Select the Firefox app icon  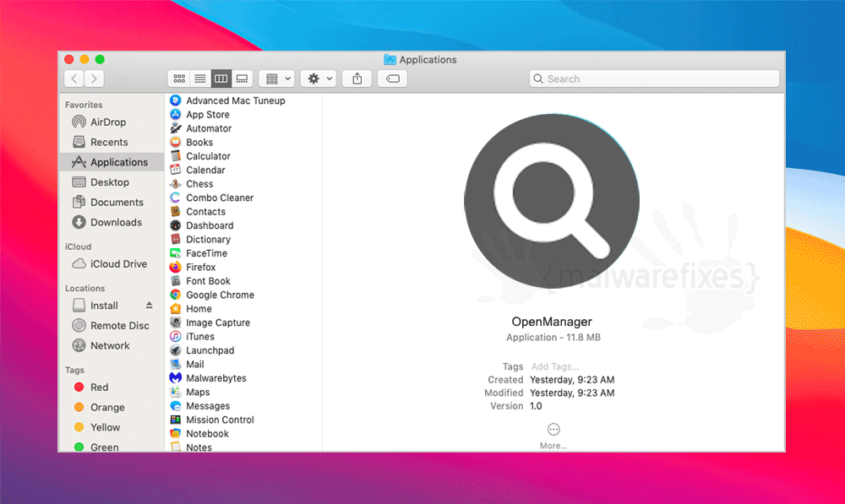point(175,267)
